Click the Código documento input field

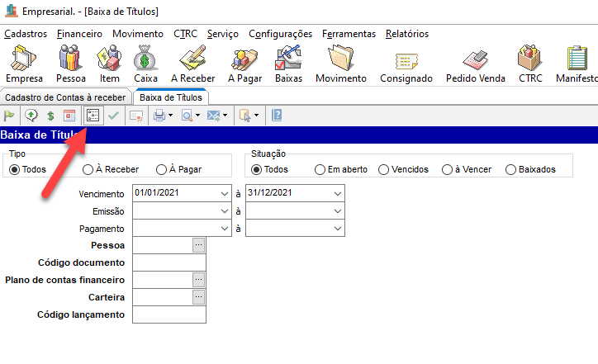click(168, 262)
